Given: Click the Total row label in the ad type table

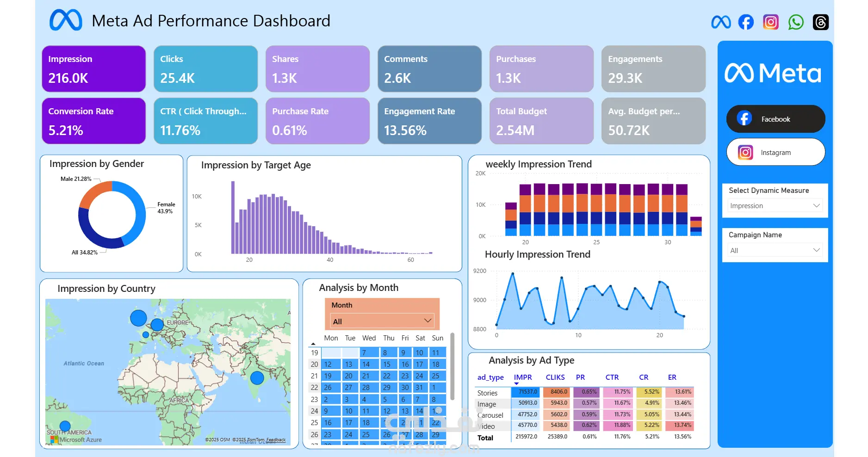Looking at the screenshot, I should point(485,438).
